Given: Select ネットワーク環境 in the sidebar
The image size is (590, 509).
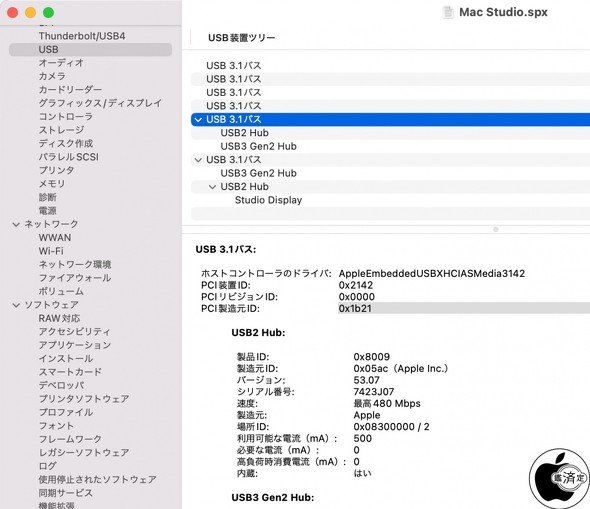Looking at the screenshot, I should point(75,265).
